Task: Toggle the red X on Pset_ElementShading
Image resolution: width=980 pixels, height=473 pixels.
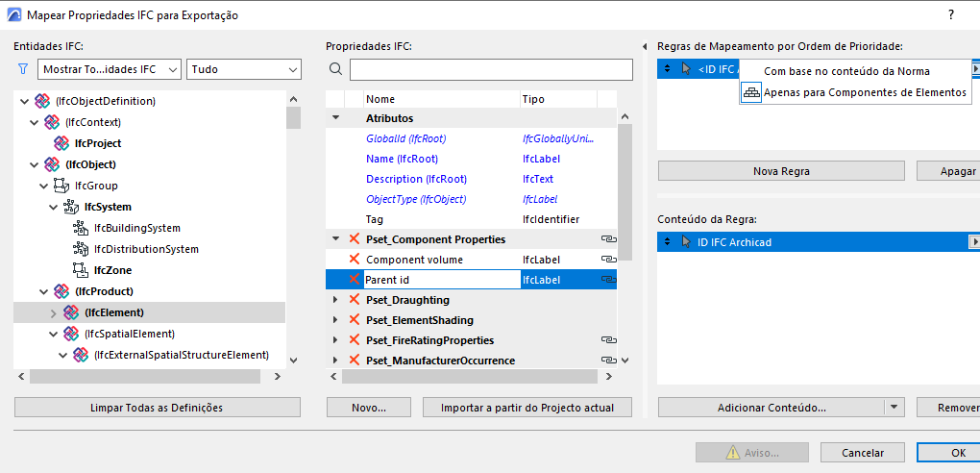Action: tap(354, 320)
